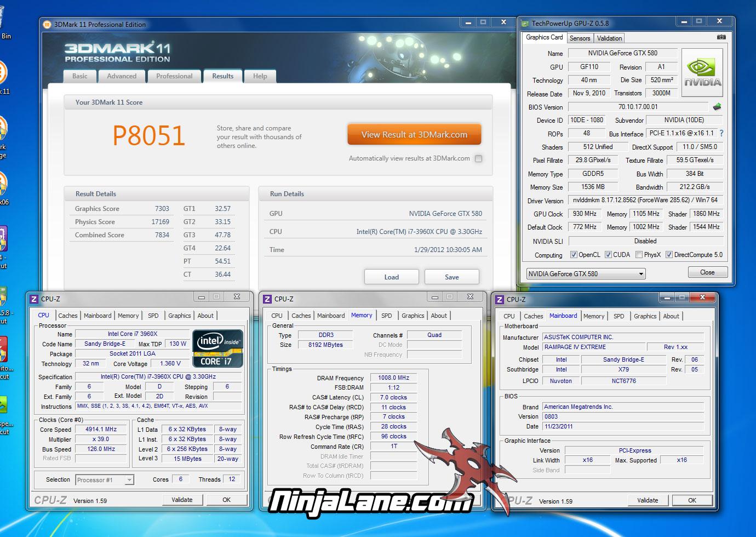
Task: Click View Result at 3DMark.com button
Action: [x=414, y=134]
